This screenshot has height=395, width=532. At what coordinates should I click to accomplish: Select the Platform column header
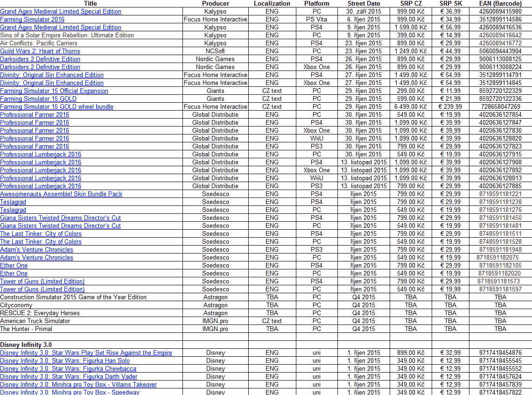pos(316,4)
